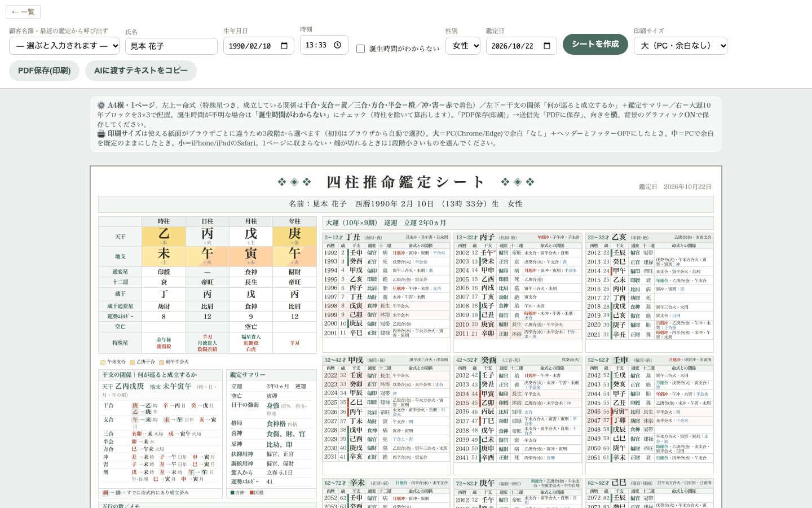
Task: Click AIに渡すテキストをコピー button
Action: pos(141,71)
